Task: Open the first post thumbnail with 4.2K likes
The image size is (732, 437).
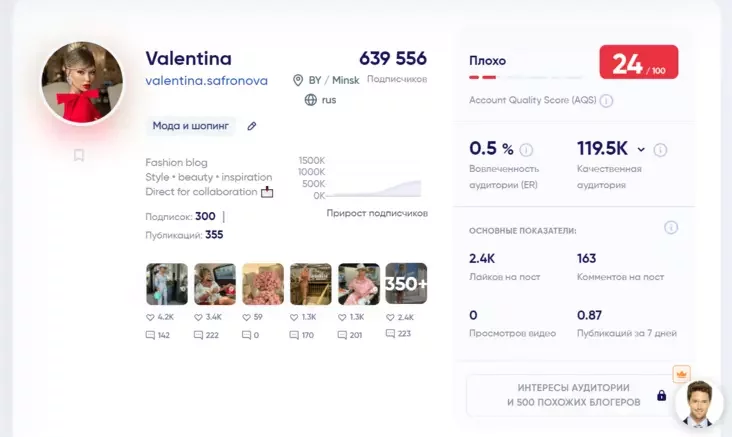Action: pos(167,284)
